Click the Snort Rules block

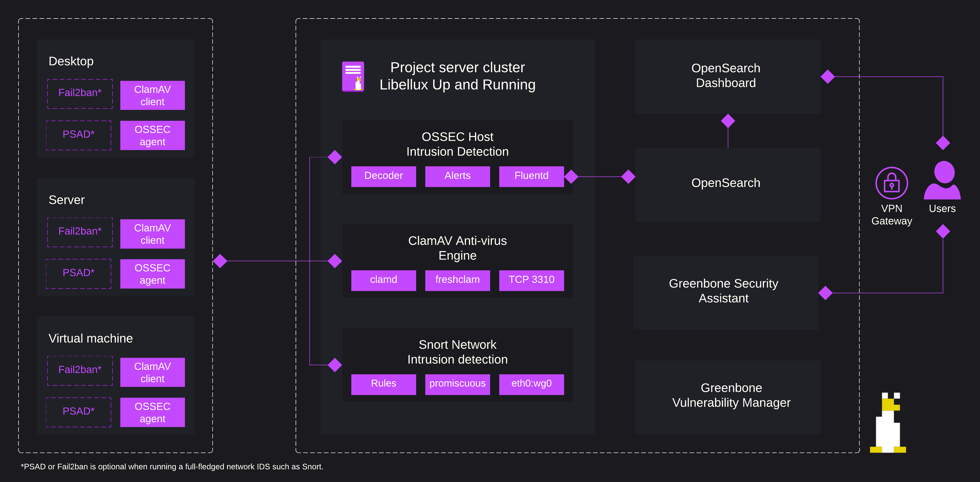[383, 384]
